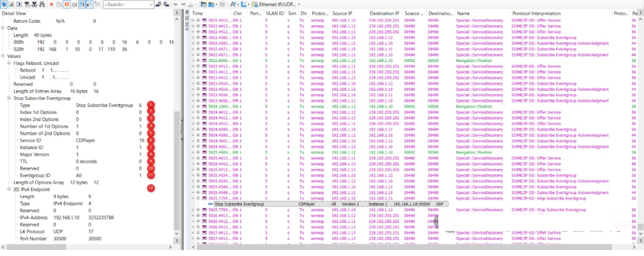Click the folder icon with dropdown
The height and width of the screenshot is (256, 644).
(x=212, y=4)
